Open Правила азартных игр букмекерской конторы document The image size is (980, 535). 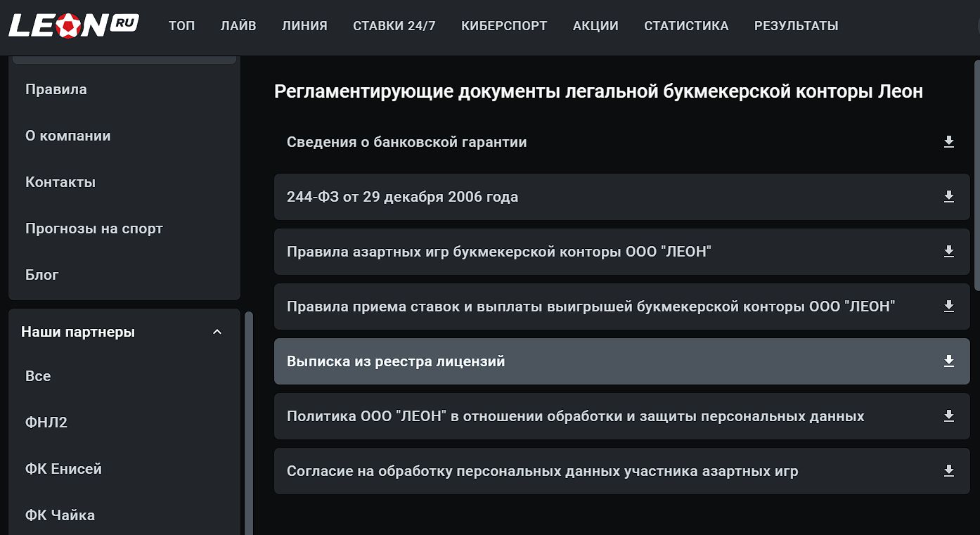tap(621, 252)
